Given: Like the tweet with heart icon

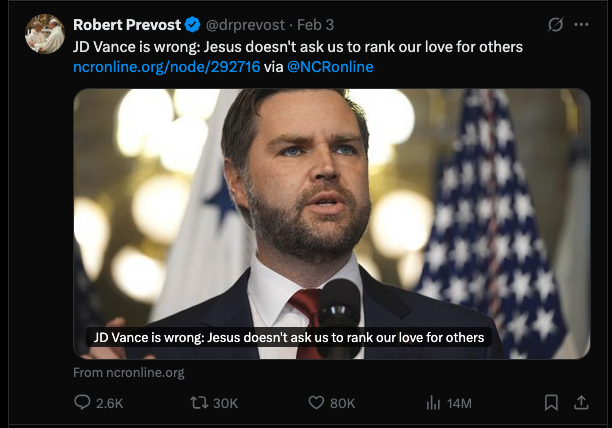Looking at the screenshot, I should (x=316, y=403).
